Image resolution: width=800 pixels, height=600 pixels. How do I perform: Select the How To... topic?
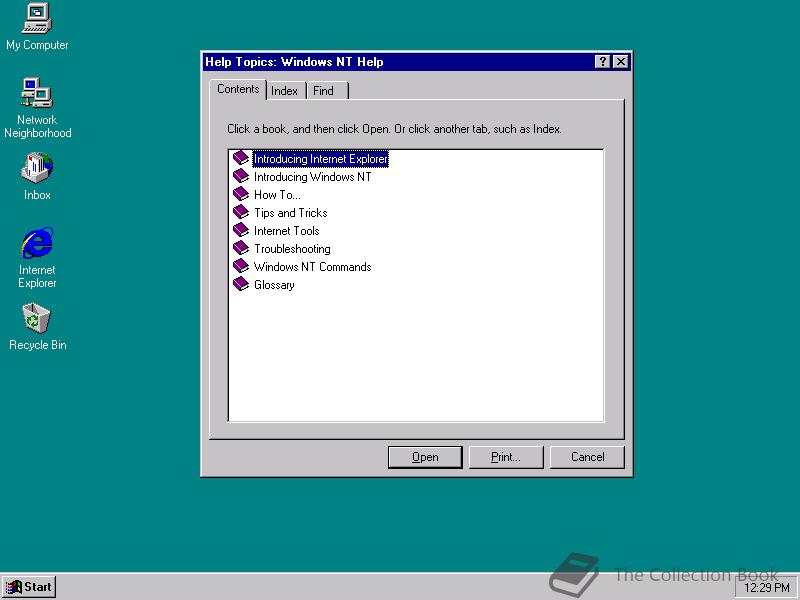(277, 195)
